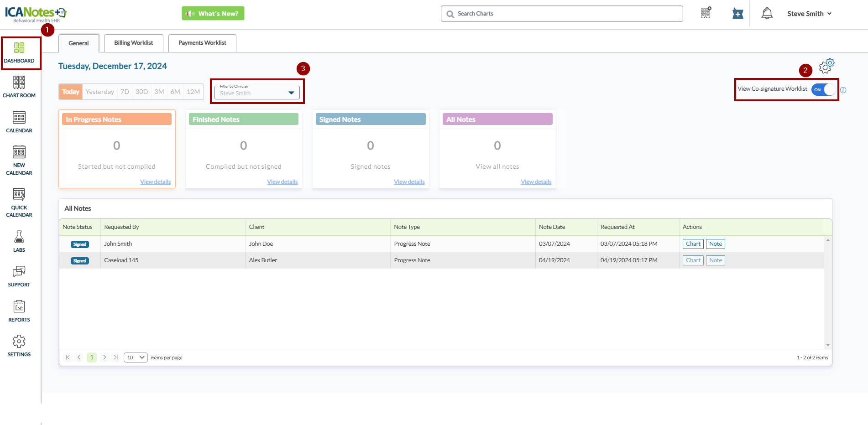Open the Reports sidebar icon

tap(19, 311)
